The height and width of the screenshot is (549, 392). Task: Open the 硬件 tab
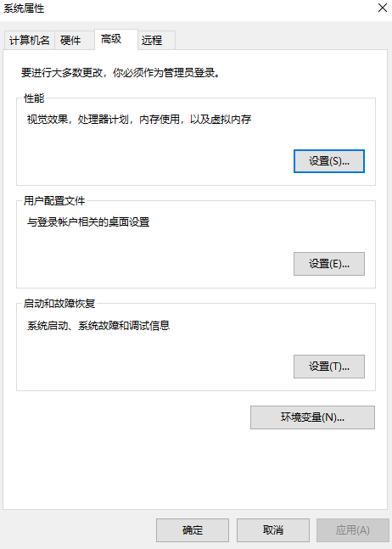[74, 40]
